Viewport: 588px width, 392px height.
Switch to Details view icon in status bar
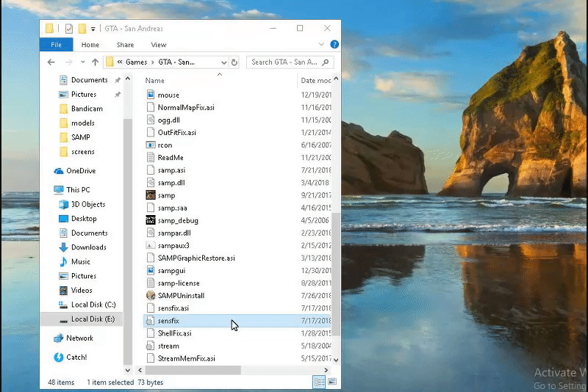pos(319,382)
